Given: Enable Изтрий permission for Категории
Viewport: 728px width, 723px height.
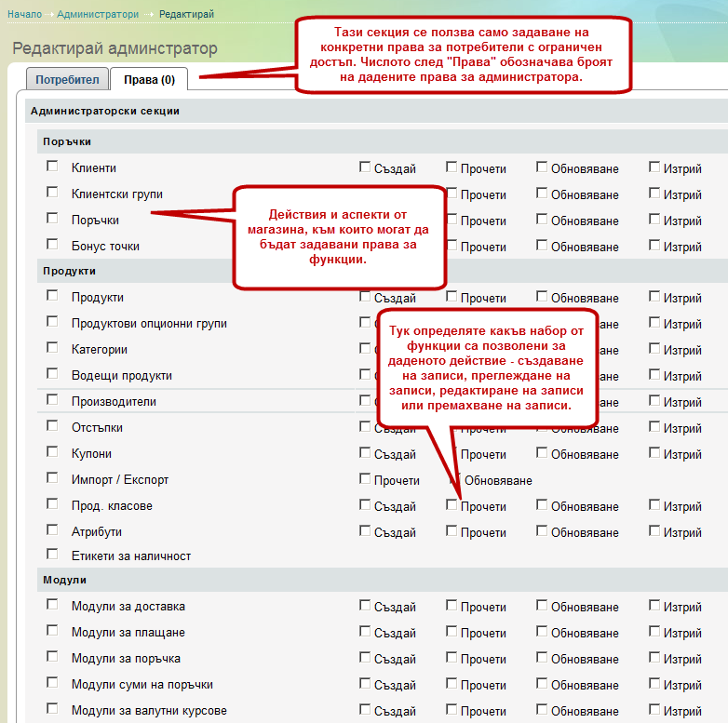Looking at the screenshot, I should click(x=655, y=349).
